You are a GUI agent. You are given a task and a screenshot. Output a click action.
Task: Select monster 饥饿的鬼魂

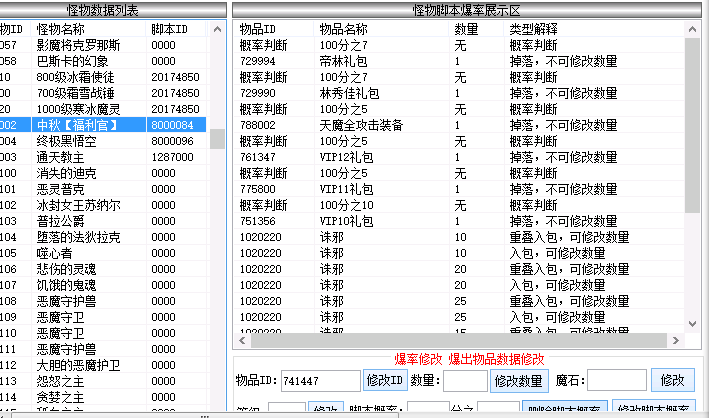click(x=66, y=285)
